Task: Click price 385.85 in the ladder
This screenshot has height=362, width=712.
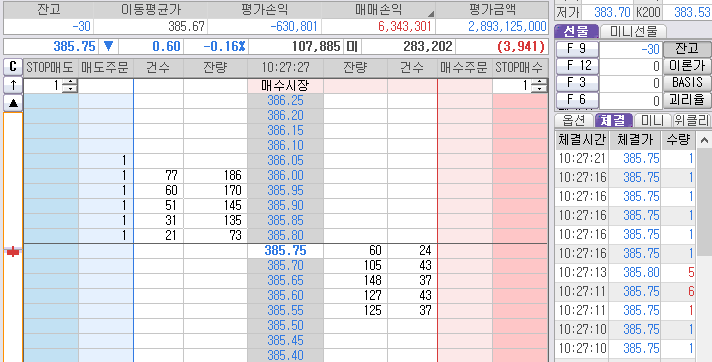Action: click(285, 221)
